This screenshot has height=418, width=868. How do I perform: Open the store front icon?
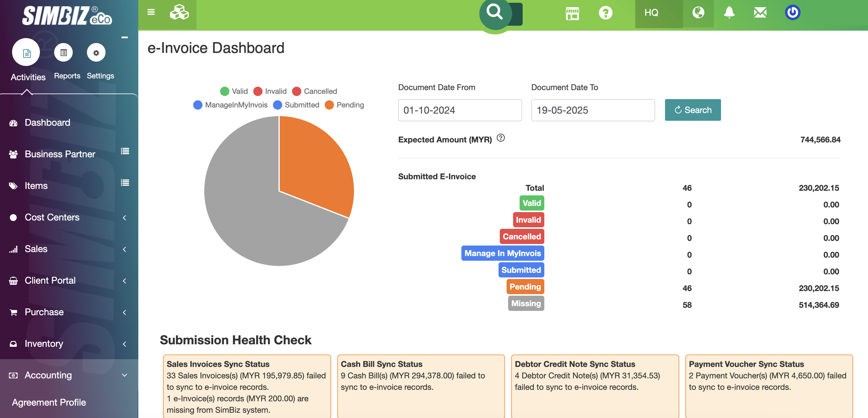coord(572,14)
